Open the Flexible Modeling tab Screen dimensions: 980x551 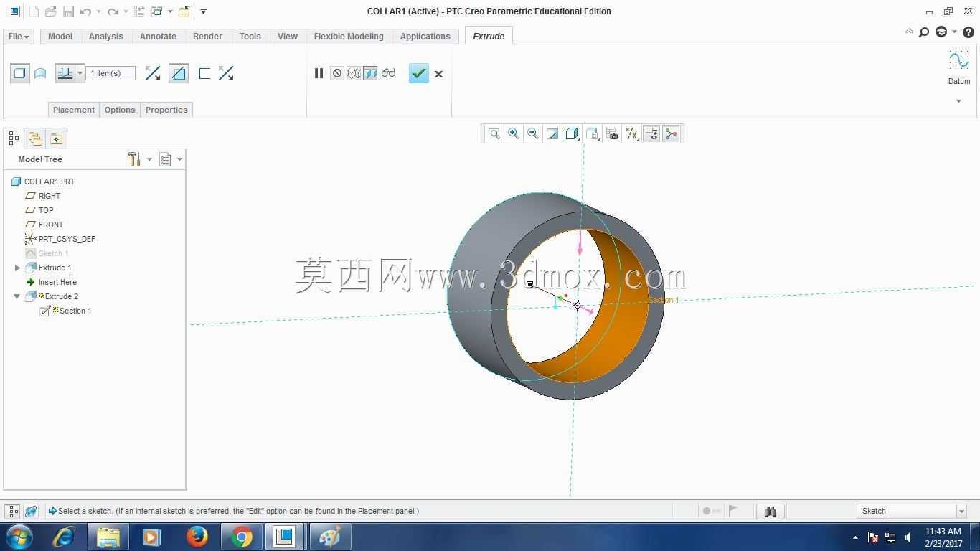pos(349,36)
